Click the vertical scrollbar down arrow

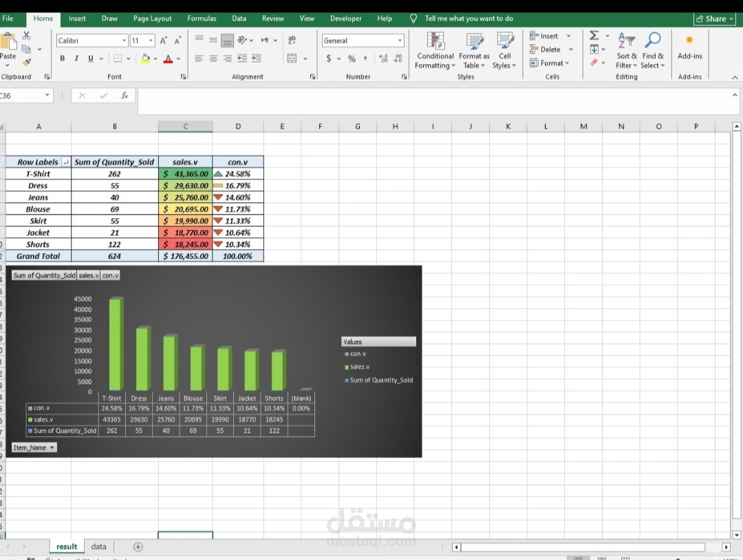[x=736, y=535]
